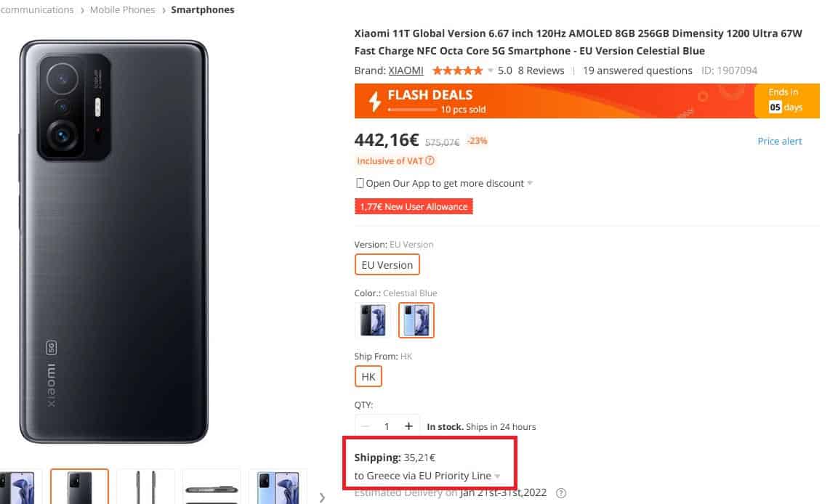Choose the dark gray color variant
The height and width of the screenshot is (504, 830).
372,320
